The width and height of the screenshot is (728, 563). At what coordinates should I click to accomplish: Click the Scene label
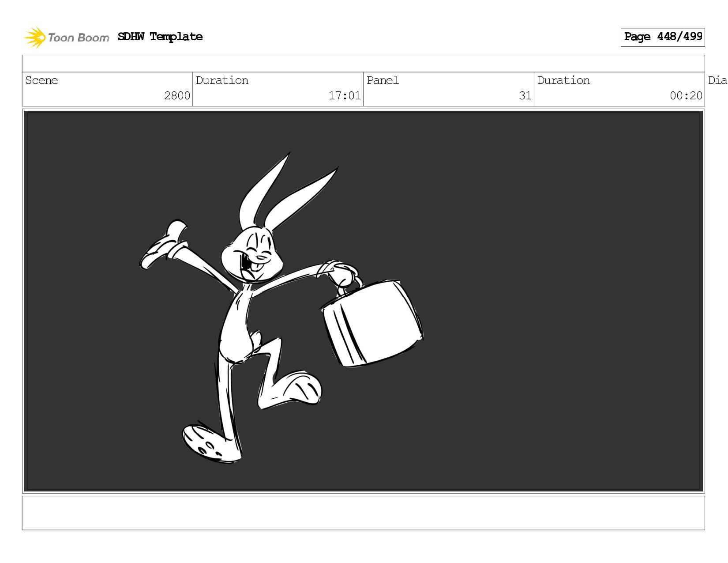[41, 80]
